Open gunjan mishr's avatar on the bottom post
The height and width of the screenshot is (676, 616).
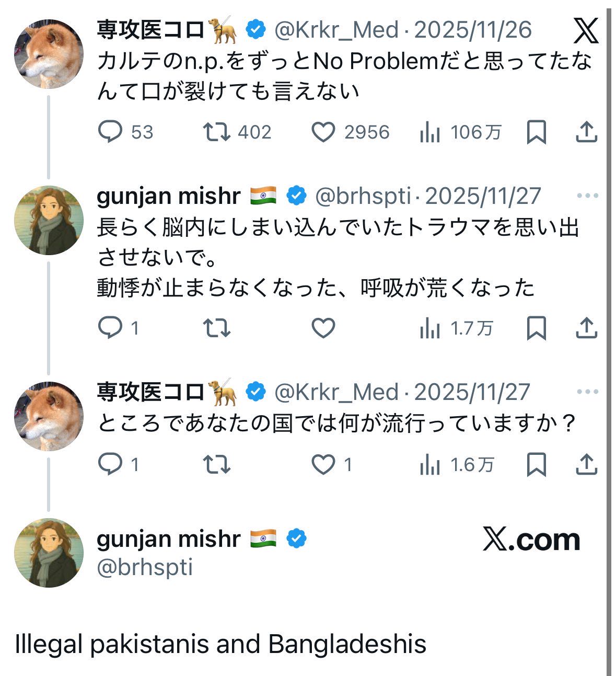tap(49, 553)
